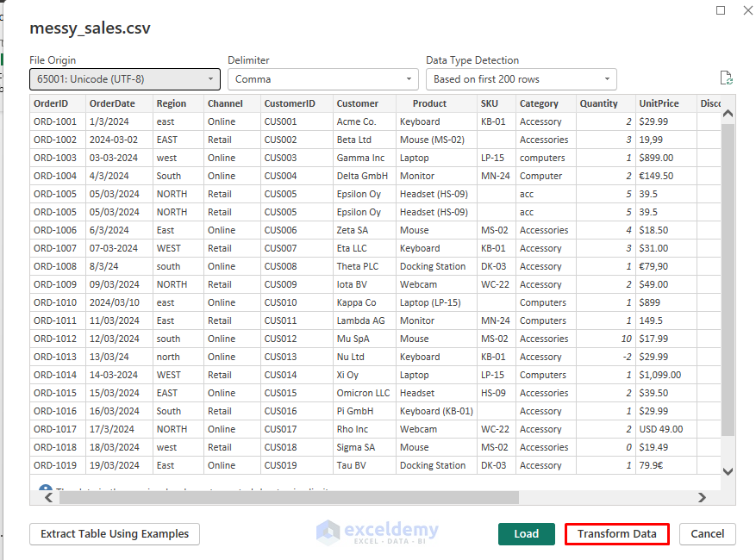Click the Exceldemy watermark logo
The image size is (756, 560).
coord(377,533)
